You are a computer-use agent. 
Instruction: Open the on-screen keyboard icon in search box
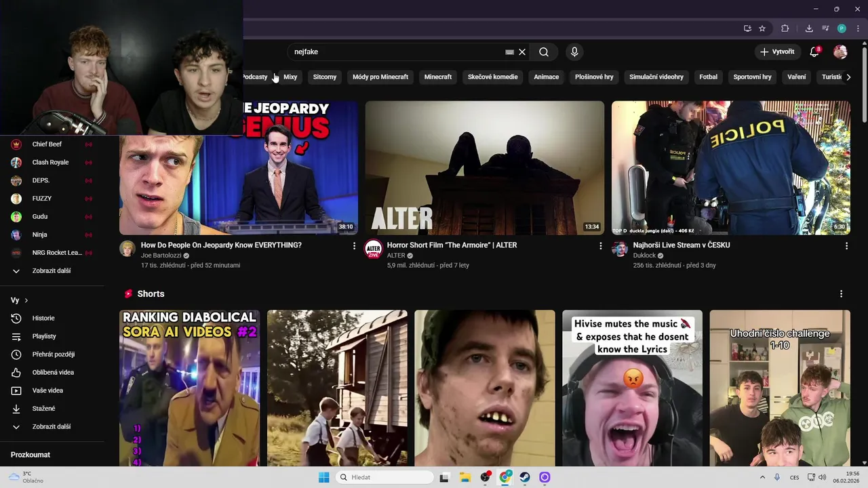510,52
